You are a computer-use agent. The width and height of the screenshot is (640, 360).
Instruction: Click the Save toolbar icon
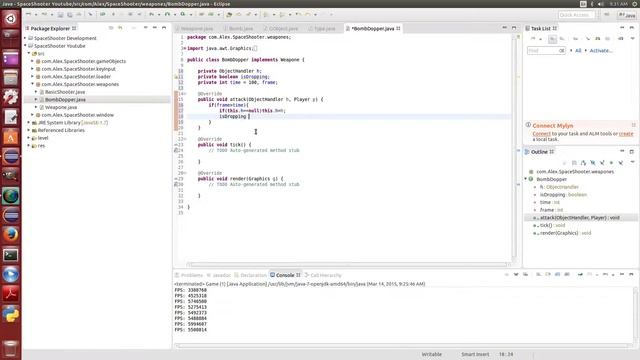tap(60, 15)
